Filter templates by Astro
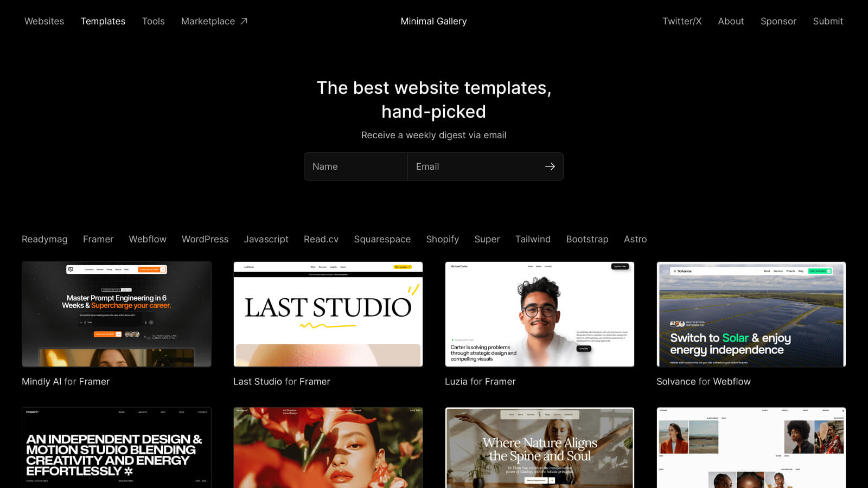 (x=635, y=239)
